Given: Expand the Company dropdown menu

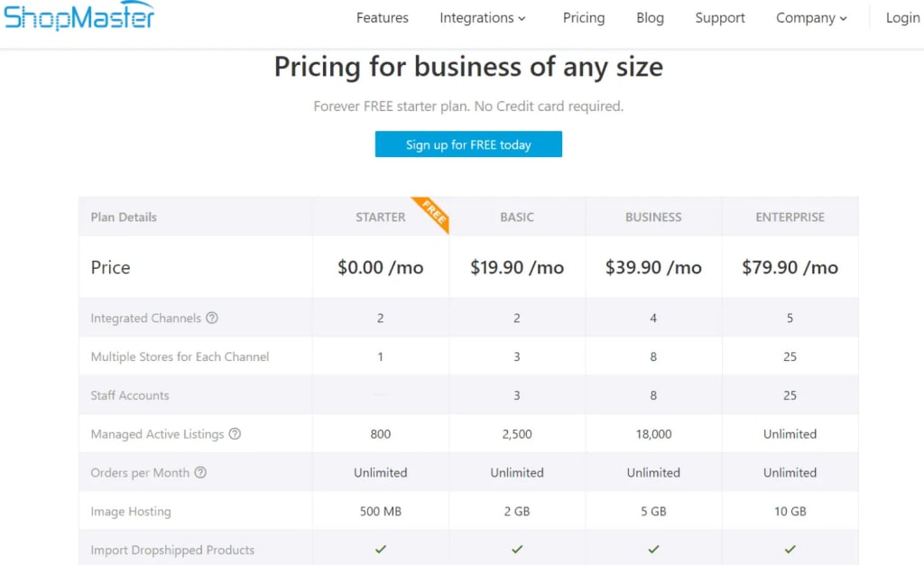Looking at the screenshot, I should pyautogui.click(x=811, y=18).
